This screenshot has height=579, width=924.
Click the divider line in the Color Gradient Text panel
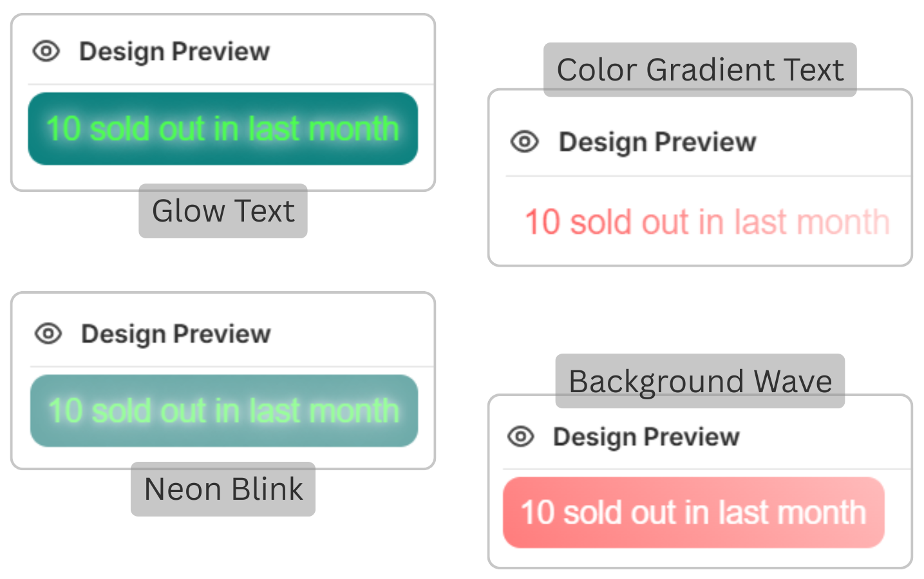708,176
